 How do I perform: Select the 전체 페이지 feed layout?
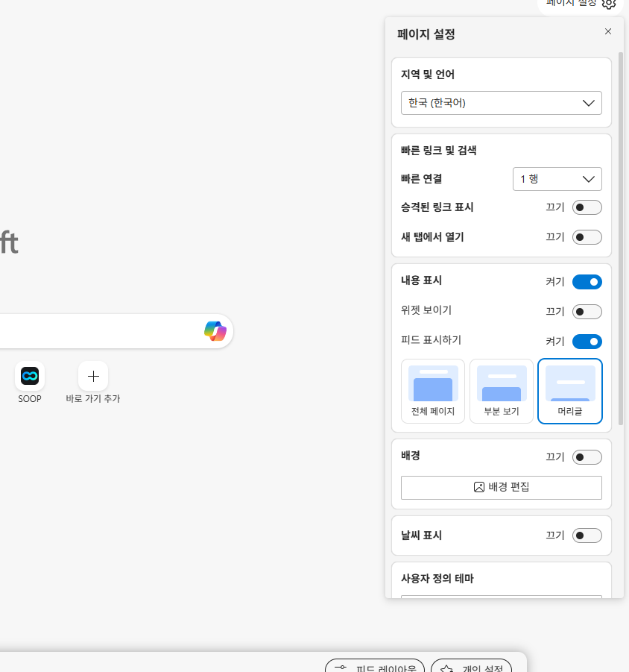coord(433,392)
